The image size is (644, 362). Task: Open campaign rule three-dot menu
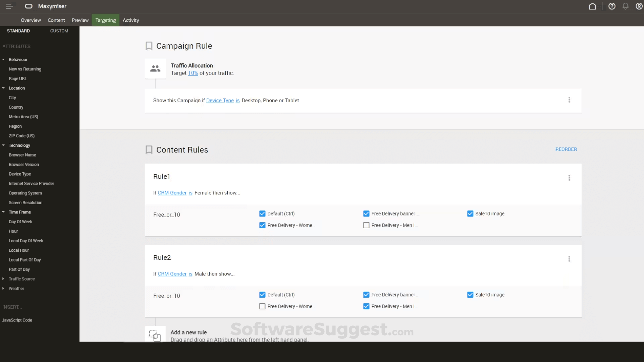pyautogui.click(x=569, y=100)
